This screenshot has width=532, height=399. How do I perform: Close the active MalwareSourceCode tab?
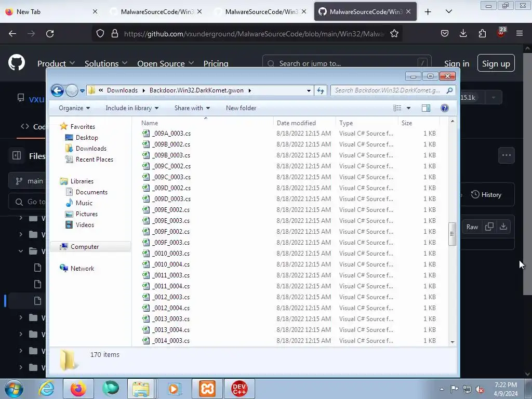click(408, 11)
